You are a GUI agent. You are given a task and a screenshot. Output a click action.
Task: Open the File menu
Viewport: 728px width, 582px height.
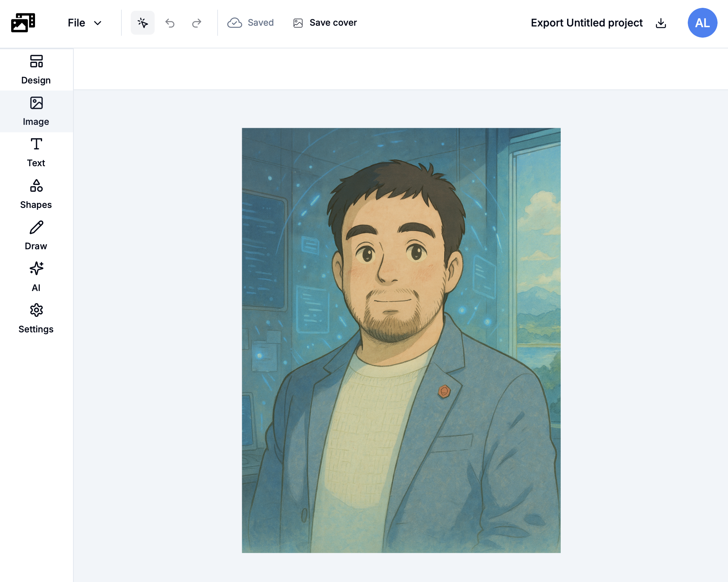click(76, 23)
